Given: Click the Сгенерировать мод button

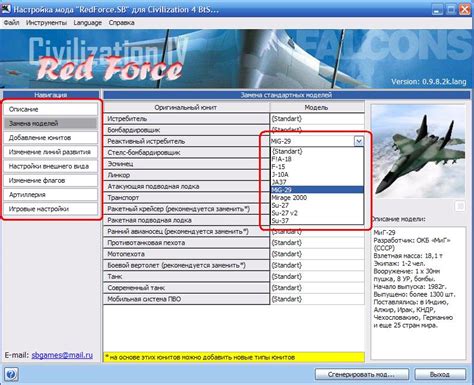Looking at the screenshot, I should (x=362, y=375).
